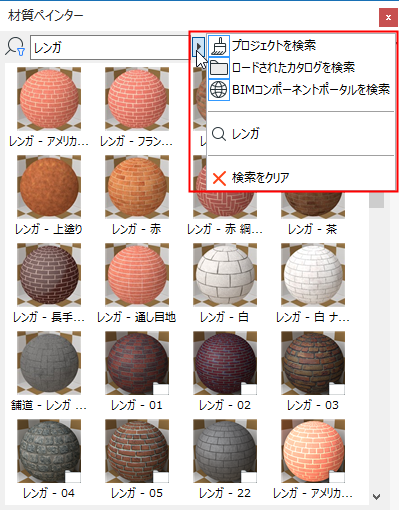Select レンガ - 01 material sphere
The width and height of the screenshot is (399, 510).
[137, 363]
